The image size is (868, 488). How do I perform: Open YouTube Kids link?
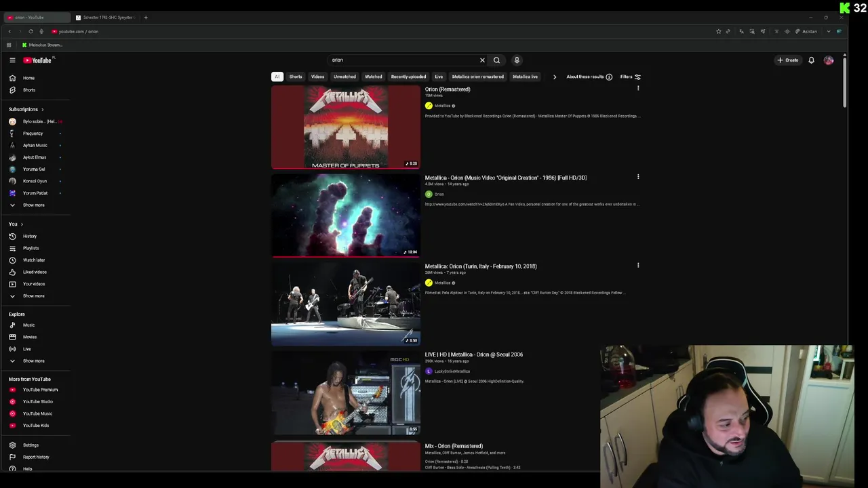[x=35, y=426]
